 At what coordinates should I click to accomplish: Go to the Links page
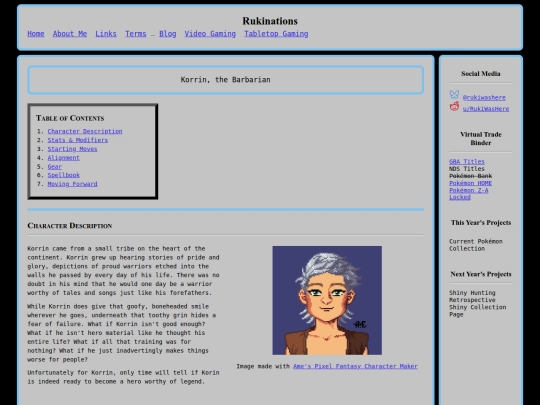[106, 34]
